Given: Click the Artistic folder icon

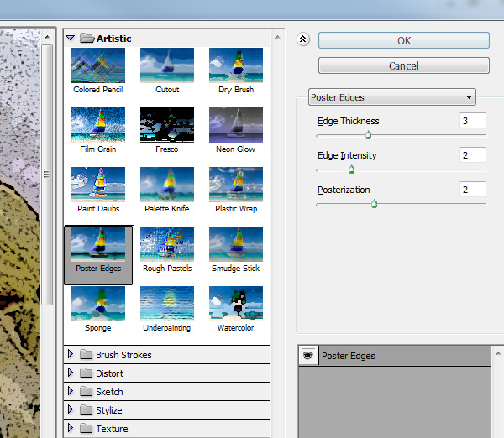Looking at the screenshot, I should 87,39.
